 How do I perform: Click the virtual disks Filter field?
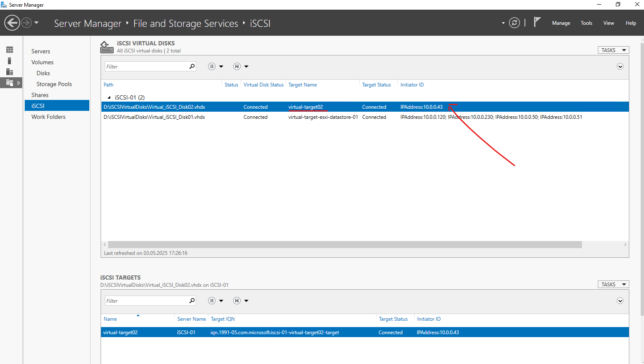pos(146,66)
